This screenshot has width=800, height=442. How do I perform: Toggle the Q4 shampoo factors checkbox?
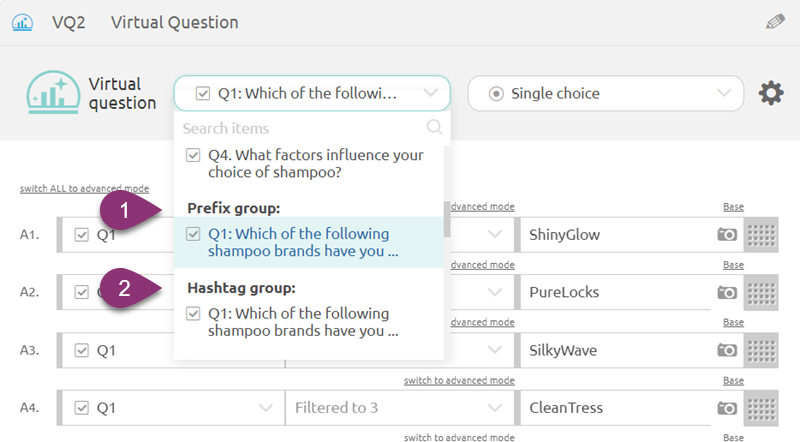tap(193, 155)
